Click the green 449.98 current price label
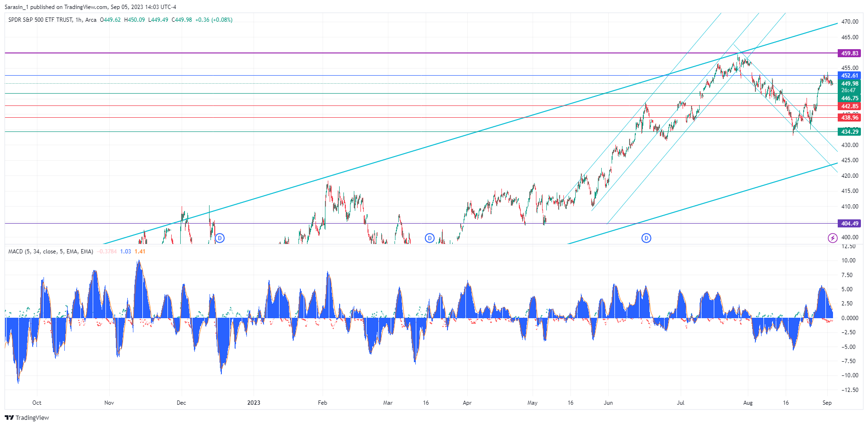Viewport: 868px width, 426px height. (x=850, y=84)
